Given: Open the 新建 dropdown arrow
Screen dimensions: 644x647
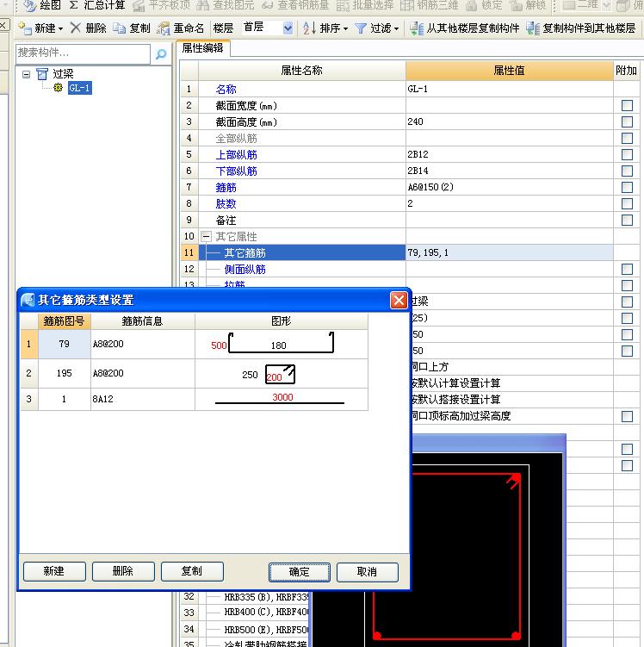Looking at the screenshot, I should pos(60,29).
